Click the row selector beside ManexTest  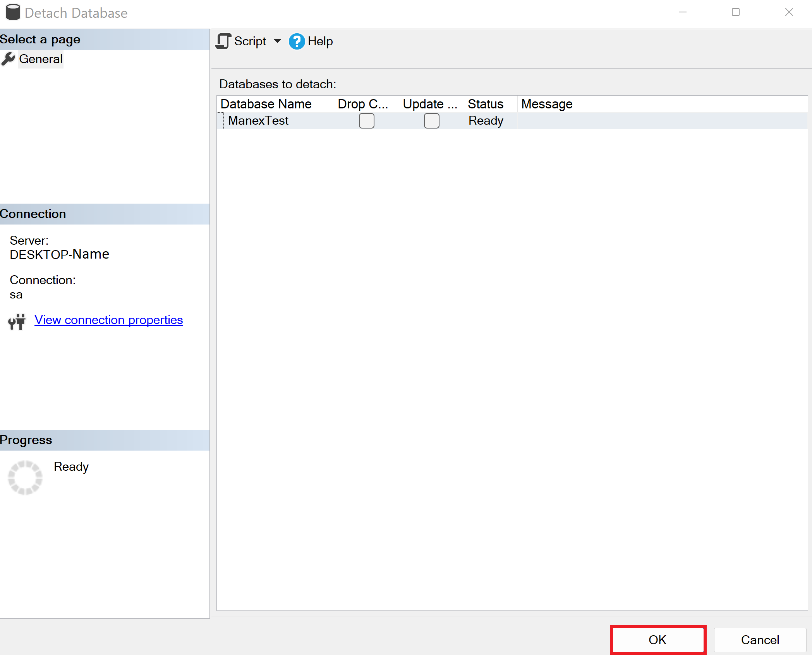pos(221,121)
